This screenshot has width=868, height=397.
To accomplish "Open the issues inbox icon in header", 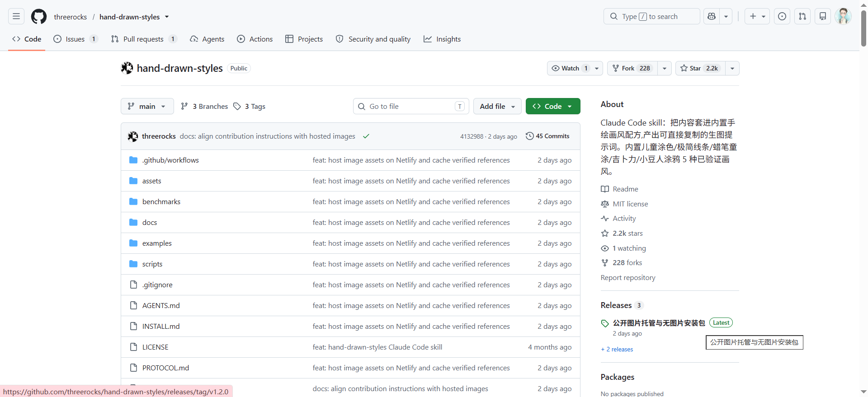I will [782, 16].
